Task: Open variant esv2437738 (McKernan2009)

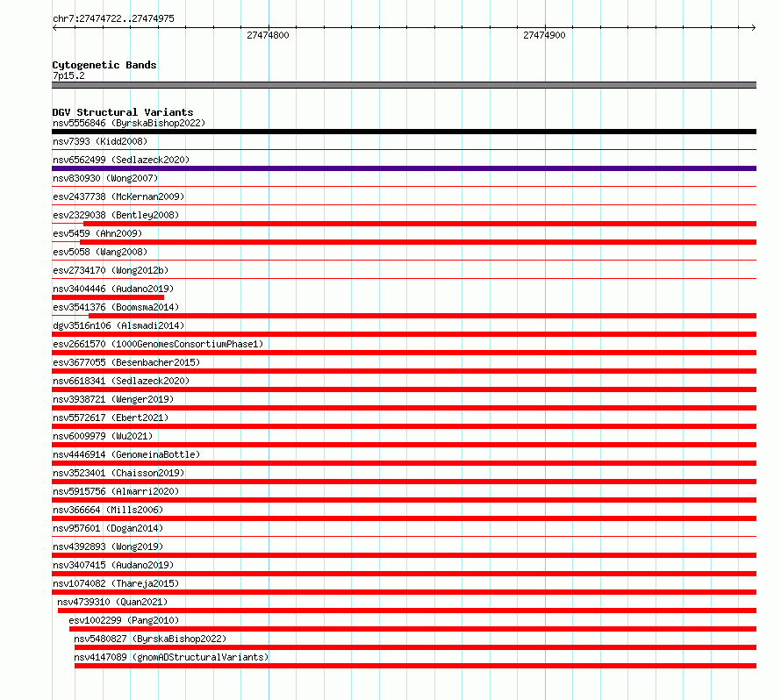Action: click(118, 196)
